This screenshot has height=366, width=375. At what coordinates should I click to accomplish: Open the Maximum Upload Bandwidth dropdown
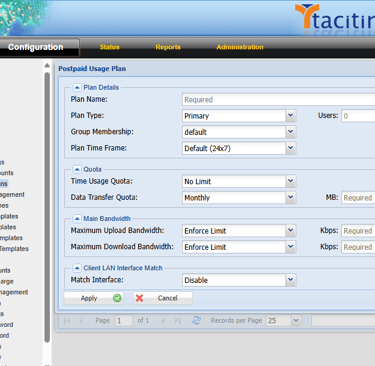[291, 231]
